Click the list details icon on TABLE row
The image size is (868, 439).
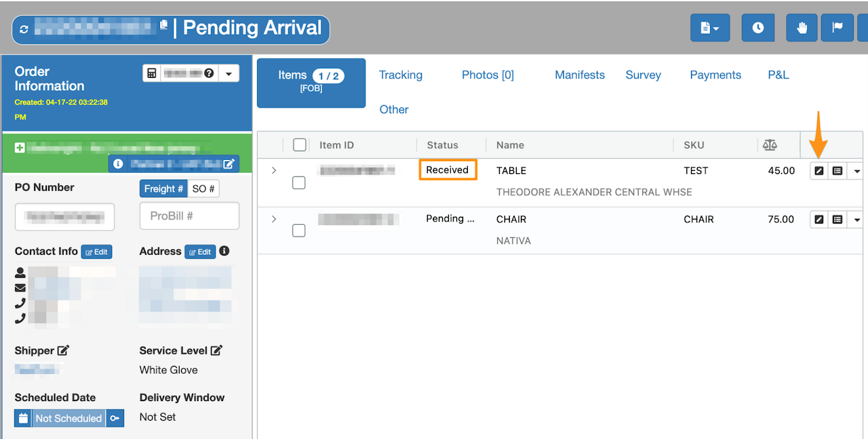837,171
